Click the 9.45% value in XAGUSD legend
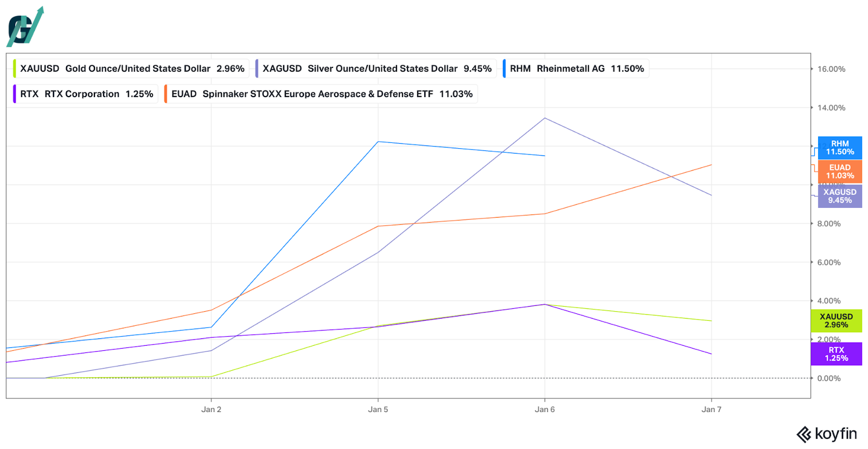 [x=477, y=68]
